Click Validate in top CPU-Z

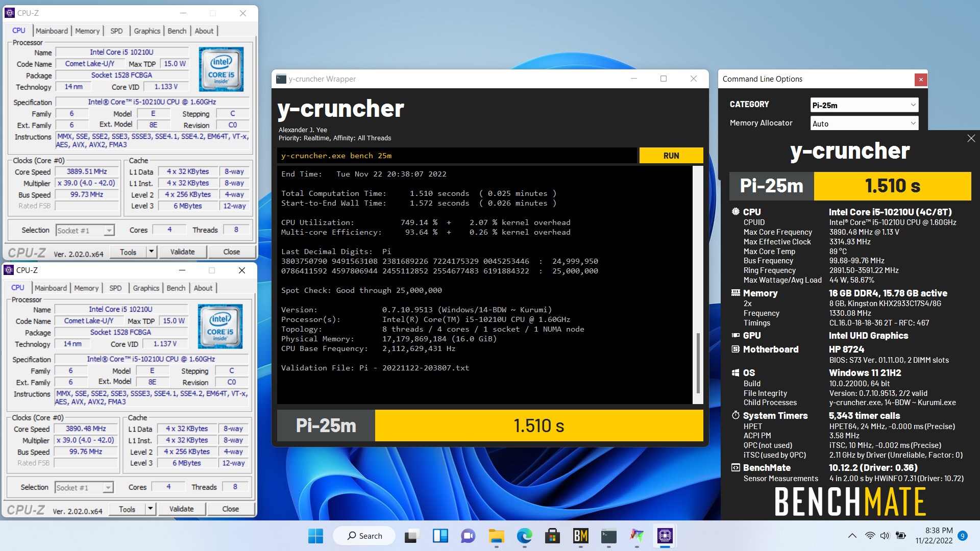pos(182,252)
